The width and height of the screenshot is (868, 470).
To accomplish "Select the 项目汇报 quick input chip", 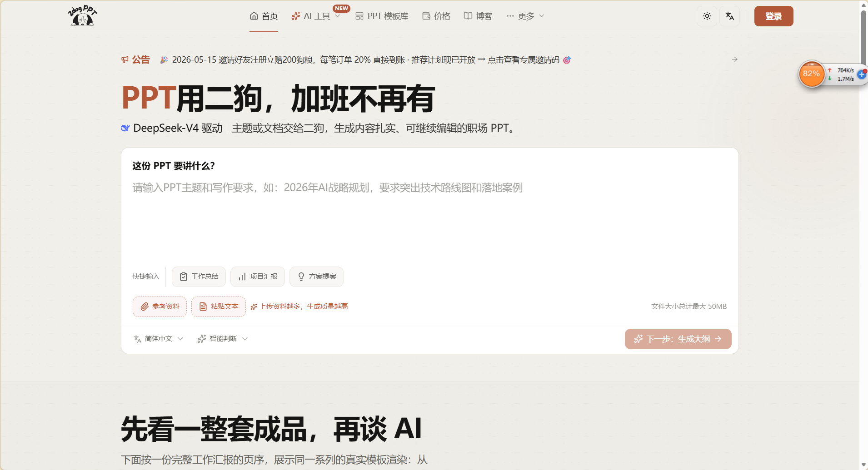I will 258,277.
